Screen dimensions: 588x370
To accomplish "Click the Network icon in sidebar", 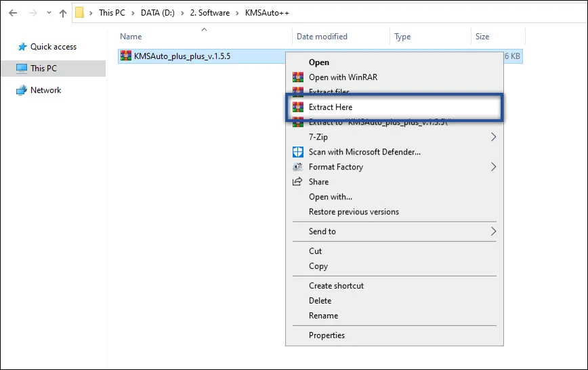I will (22, 90).
